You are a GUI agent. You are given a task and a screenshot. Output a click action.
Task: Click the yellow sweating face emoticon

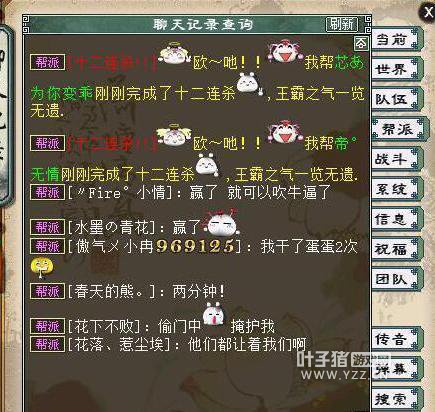coord(42,267)
